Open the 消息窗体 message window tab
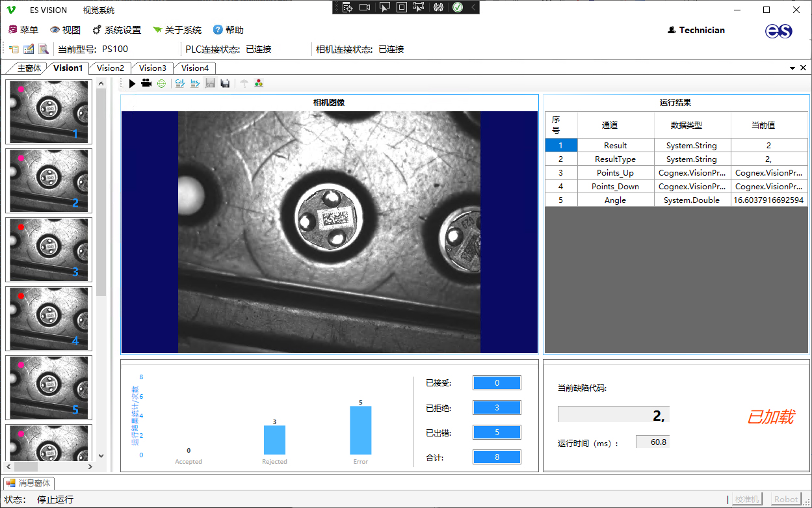This screenshot has width=812, height=508. click(29, 483)
